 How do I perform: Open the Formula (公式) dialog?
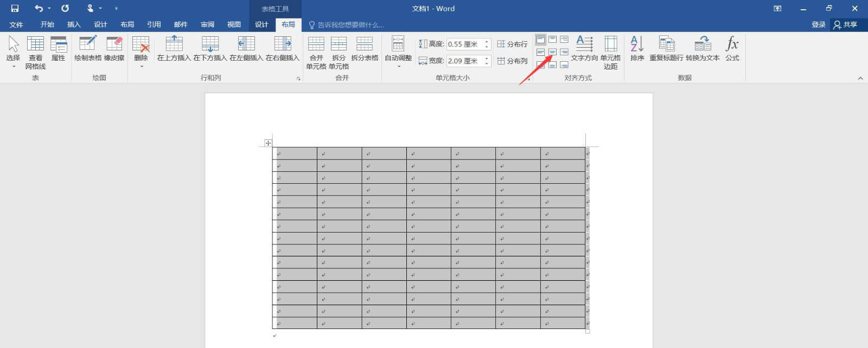[732, 49]
